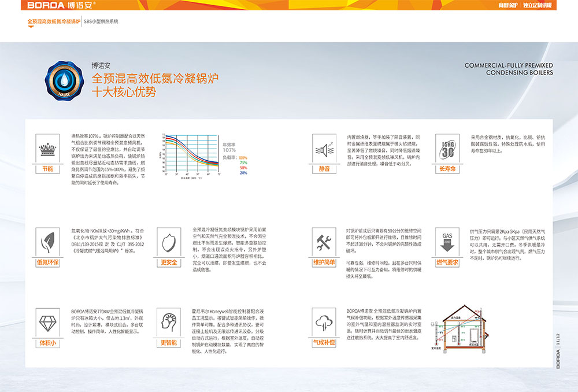Image resolution: width=578 pixels, height=392 pixels.
Task: Select the diamond icon for 体积小
Action: (47, 322)
